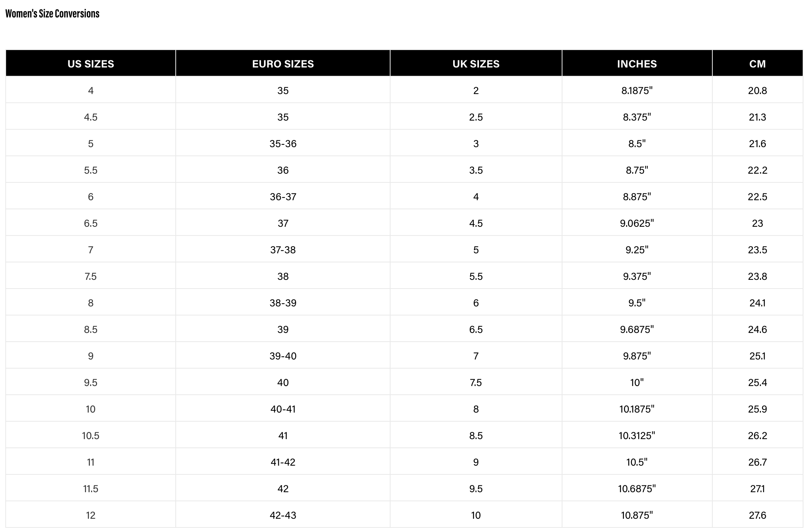Click the UK size 6.5 cell
This screenshot has width=808, height=532.
(476, 330)
